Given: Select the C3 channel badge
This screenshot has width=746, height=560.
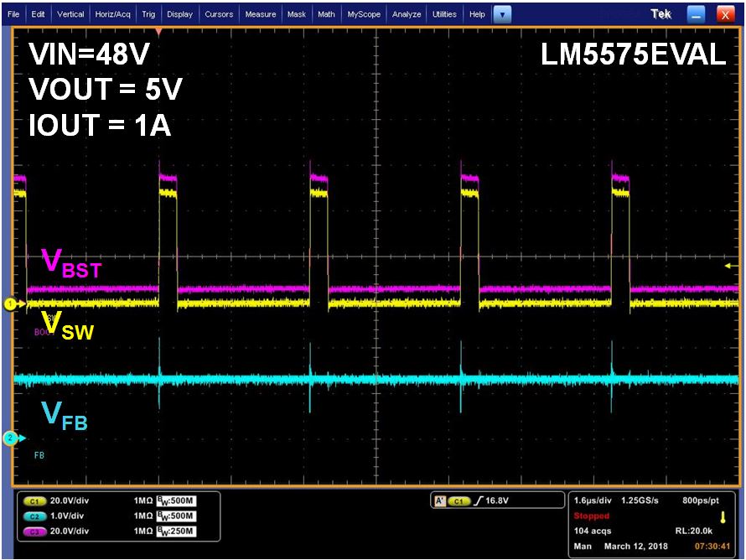Looking at the screenshot, I should 34,531.
